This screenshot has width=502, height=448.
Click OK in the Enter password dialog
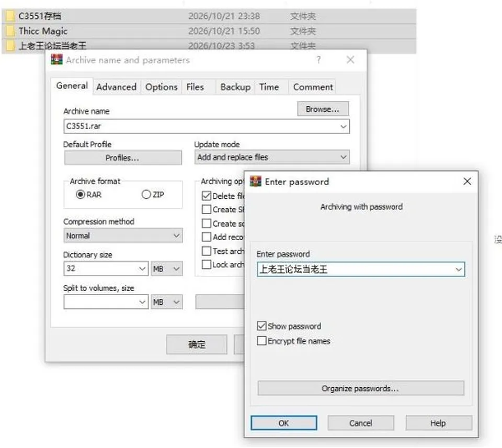pyautogui.click(x=283, y=423)
